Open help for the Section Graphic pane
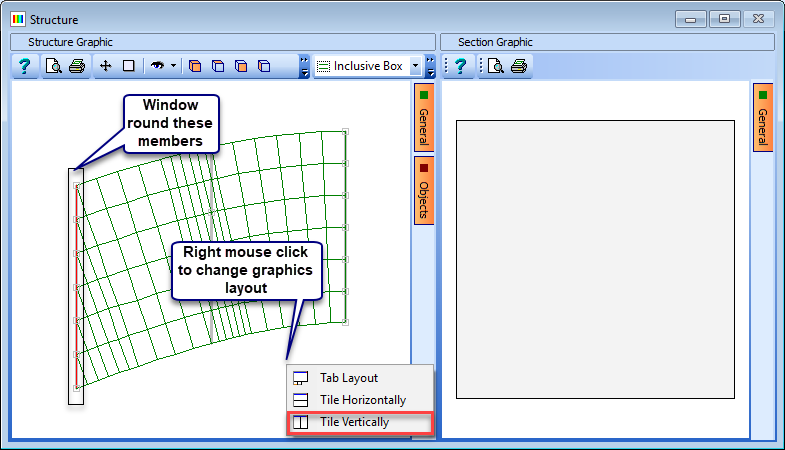785x450 pixels. (461, 66)
